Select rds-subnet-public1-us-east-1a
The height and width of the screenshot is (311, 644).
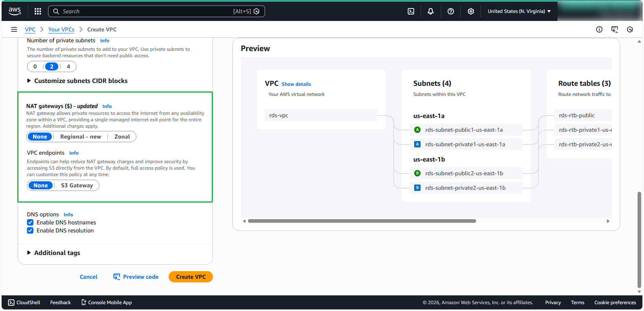click(466, 130)
